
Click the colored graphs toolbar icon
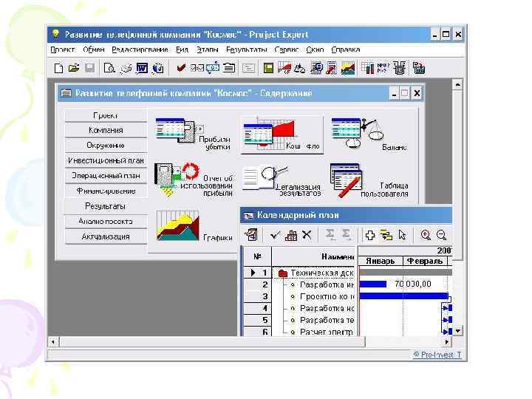coord(348,68)
